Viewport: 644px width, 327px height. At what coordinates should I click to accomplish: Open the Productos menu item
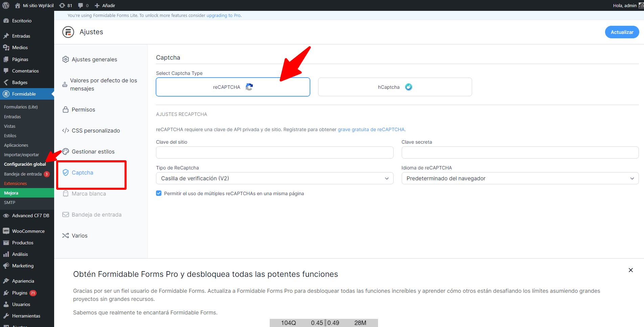click(x=27, y=243)
